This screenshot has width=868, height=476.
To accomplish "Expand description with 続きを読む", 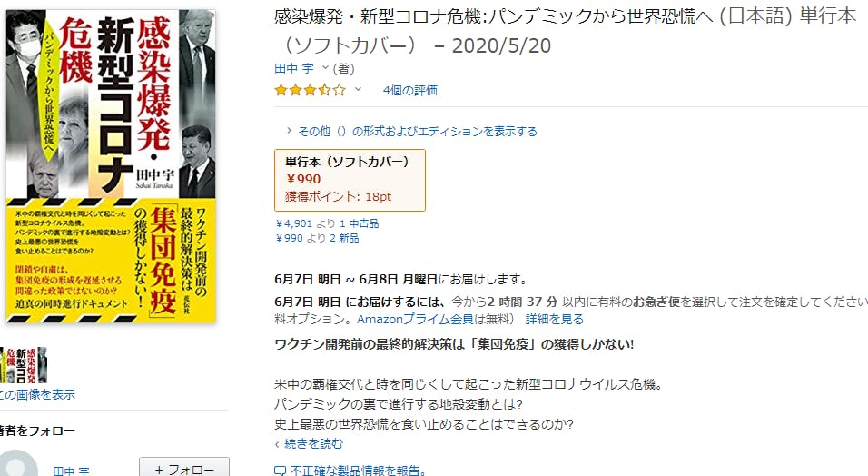I will [x=313, y=443].
